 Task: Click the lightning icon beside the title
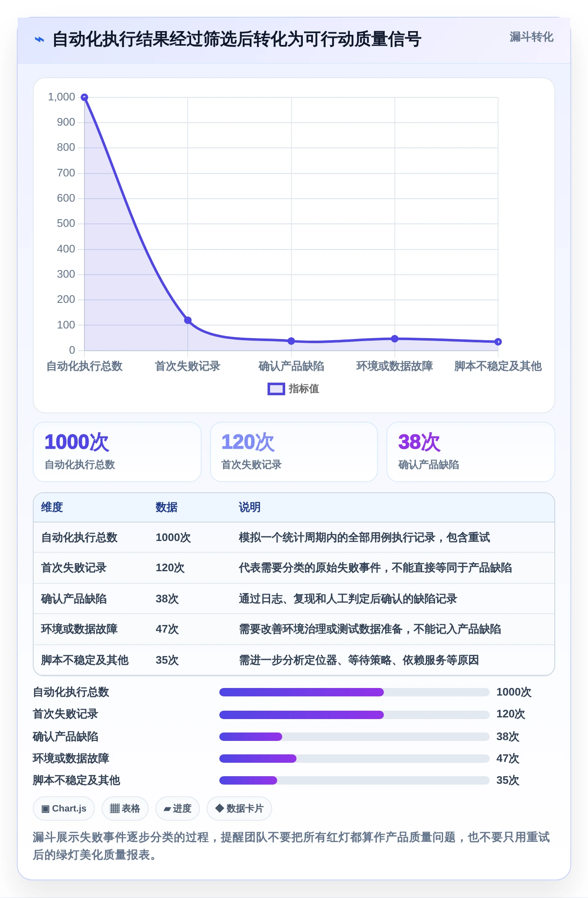tap(39, 39)
